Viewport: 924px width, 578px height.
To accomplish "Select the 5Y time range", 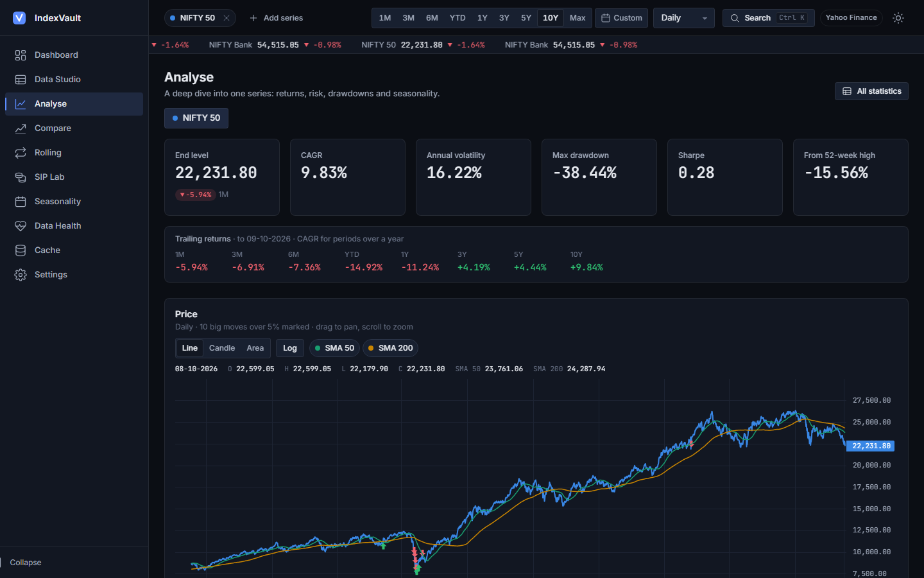I will click(x=526, y=18).
